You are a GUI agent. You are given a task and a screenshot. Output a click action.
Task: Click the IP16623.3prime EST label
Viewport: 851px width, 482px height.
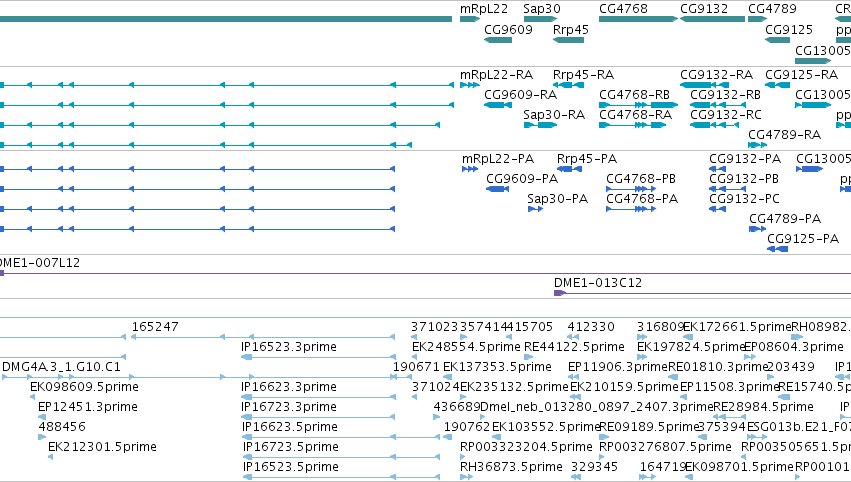[289, 388]
